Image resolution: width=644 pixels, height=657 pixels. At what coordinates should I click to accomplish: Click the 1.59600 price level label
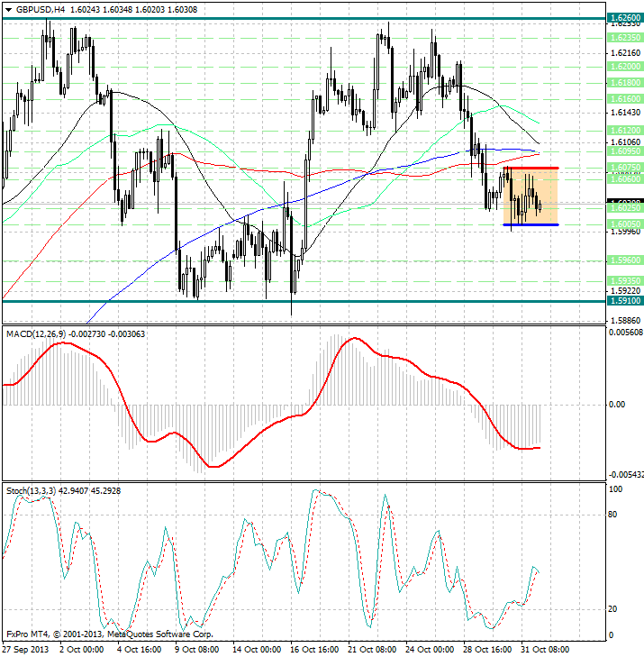point(624,260)
